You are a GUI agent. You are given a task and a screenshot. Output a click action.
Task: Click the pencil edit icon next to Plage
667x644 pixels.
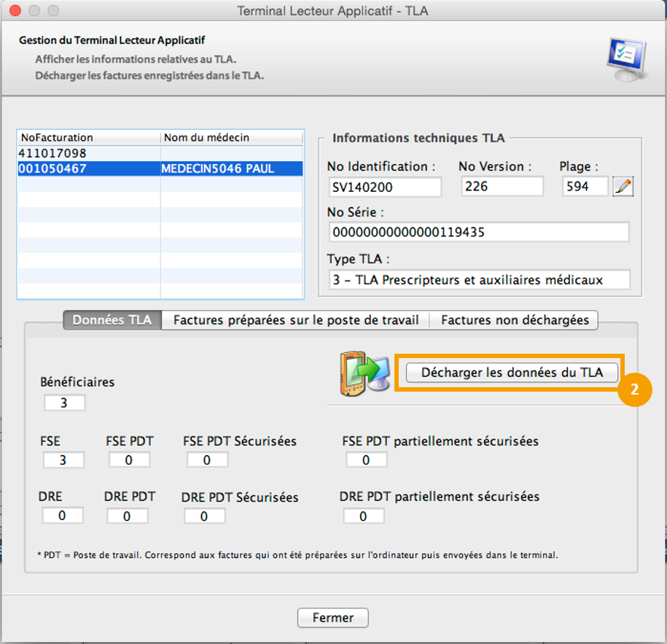click(x=623, y=187)
